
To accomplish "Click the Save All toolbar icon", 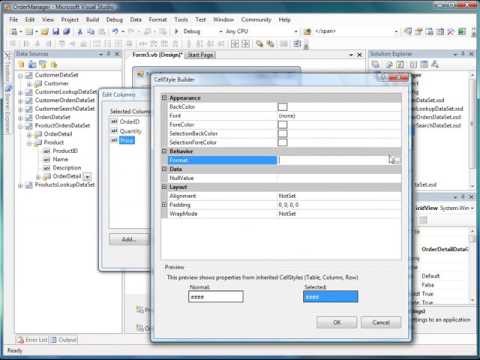I will (x=66, y=31).
